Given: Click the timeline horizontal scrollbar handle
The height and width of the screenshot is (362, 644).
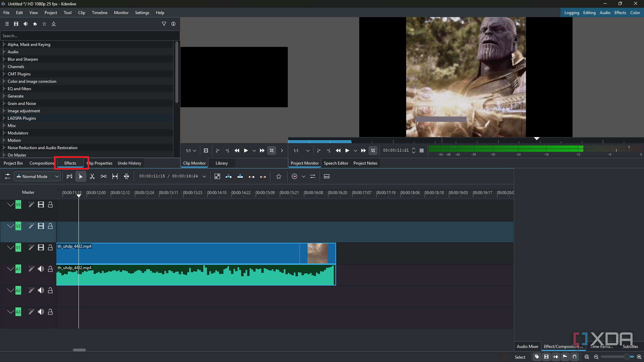Looking at the screenshot, I should (79, 350).
